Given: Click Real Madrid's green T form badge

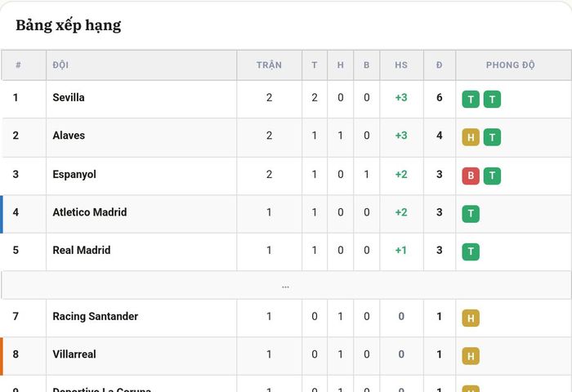Looking at the screenshot, I should coord(471,252).
